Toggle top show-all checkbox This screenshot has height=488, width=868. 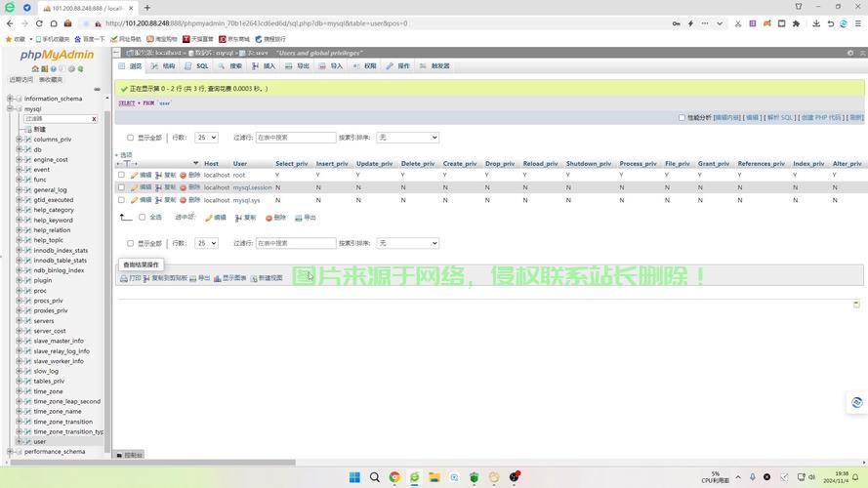pyautogui.click(x=130, y=138)
